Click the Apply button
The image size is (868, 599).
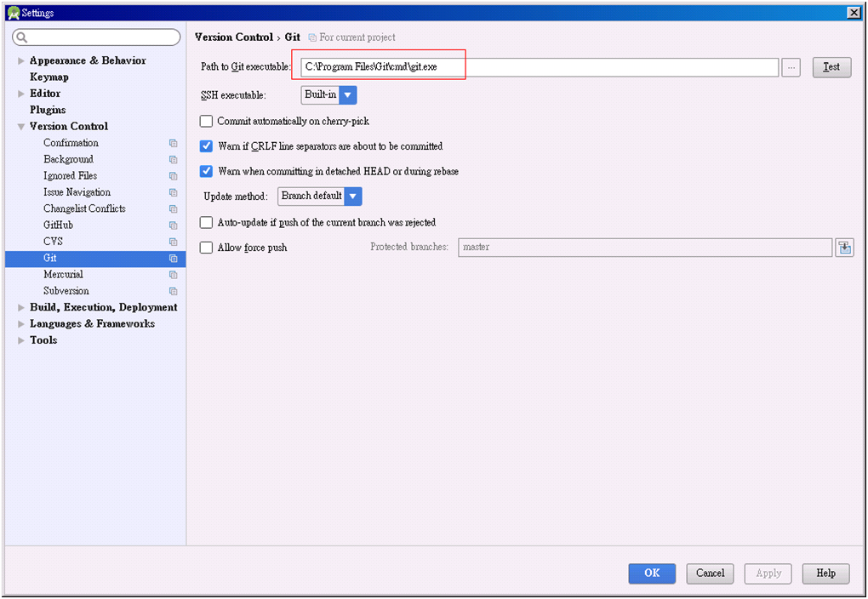pyautogui.click(x=768, y=573)
